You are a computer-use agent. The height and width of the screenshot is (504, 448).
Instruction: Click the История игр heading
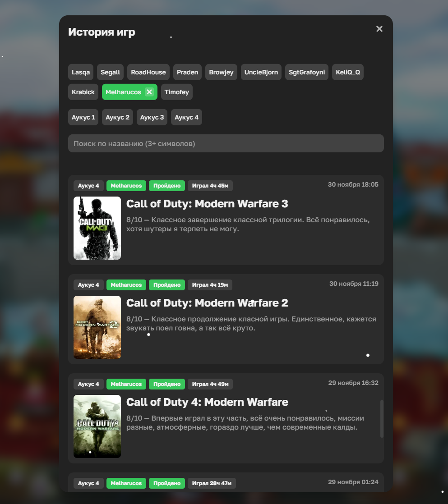(102, 32)
